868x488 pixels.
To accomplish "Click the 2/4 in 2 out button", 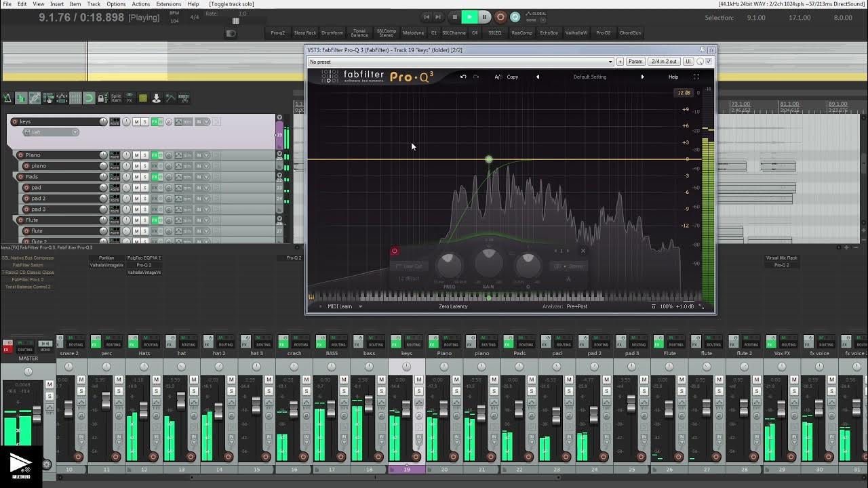I will tap(664, 62).
